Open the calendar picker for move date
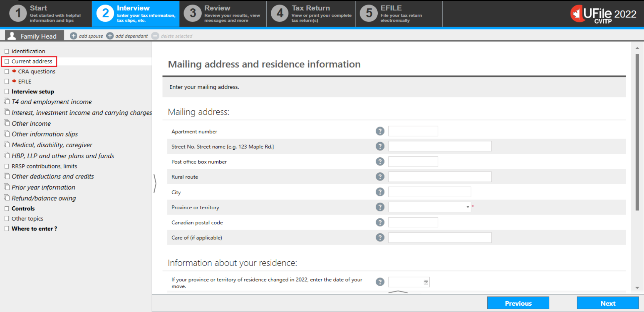 click(426, 282)
